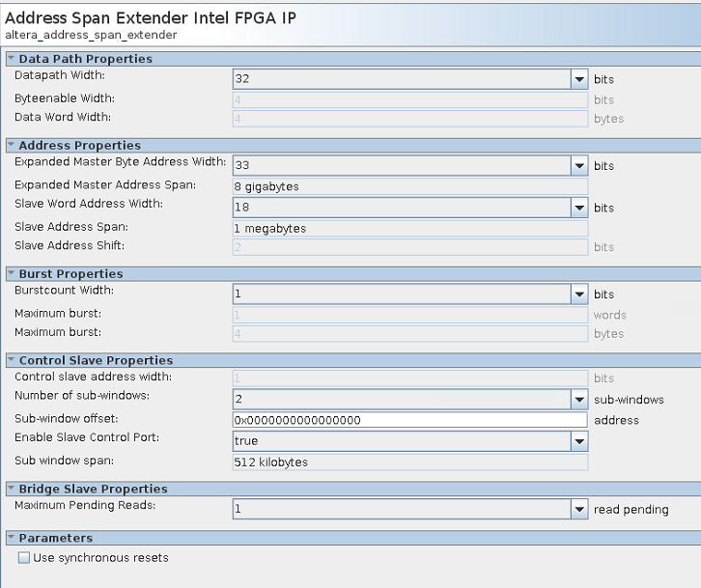Collapse the Data Path Properties section
The width and height of the screenshot is (701, 588).
click(11, 59)
